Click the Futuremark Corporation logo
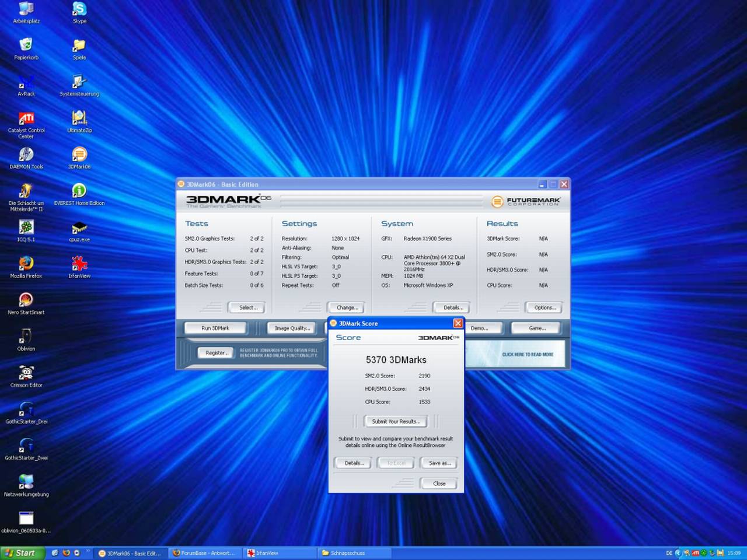Viewport: 747px width, 560px height. [526, 201]
